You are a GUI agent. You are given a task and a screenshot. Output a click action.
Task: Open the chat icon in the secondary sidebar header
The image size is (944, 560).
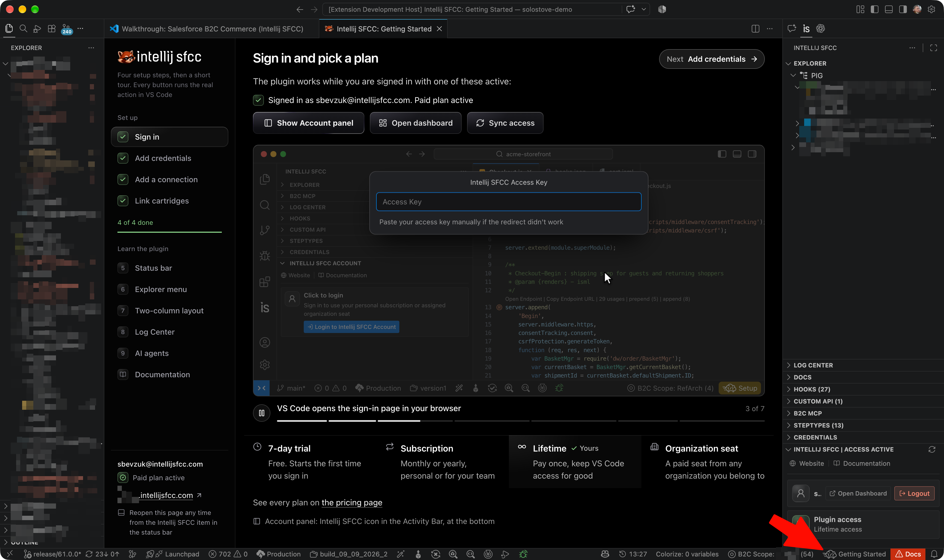[x=792, y=29]
